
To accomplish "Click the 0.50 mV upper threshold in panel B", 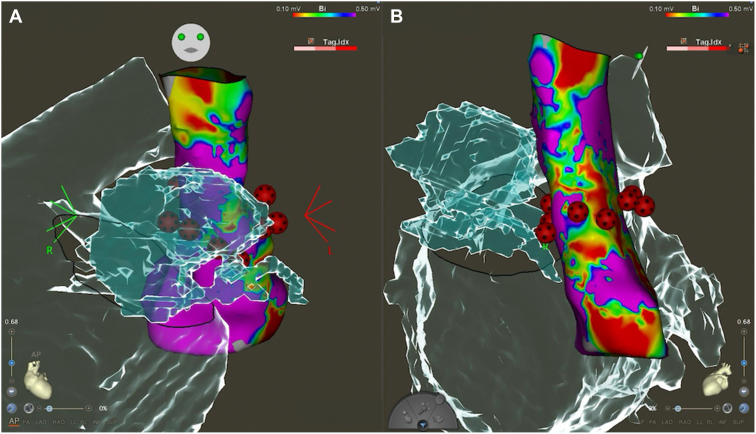I will tap(742, 9).
